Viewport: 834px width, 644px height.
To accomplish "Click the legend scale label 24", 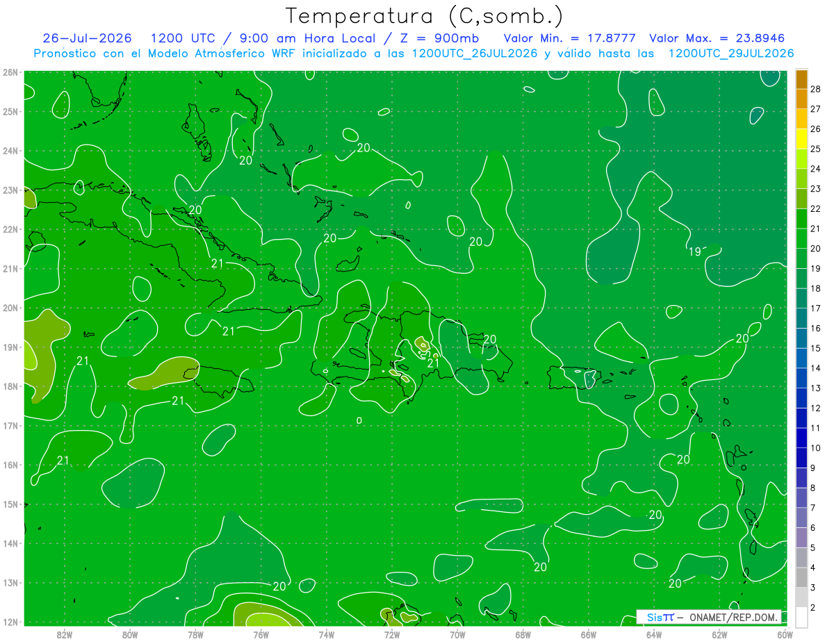I will (x=816, y=169).
